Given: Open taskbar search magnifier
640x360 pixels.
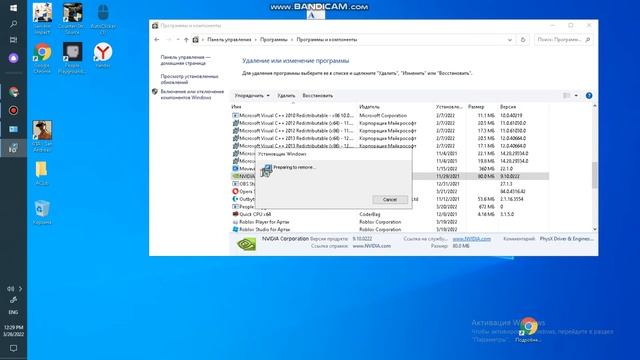Looking at the screenshot, I should pyautogui.click(x=13, y=24).
